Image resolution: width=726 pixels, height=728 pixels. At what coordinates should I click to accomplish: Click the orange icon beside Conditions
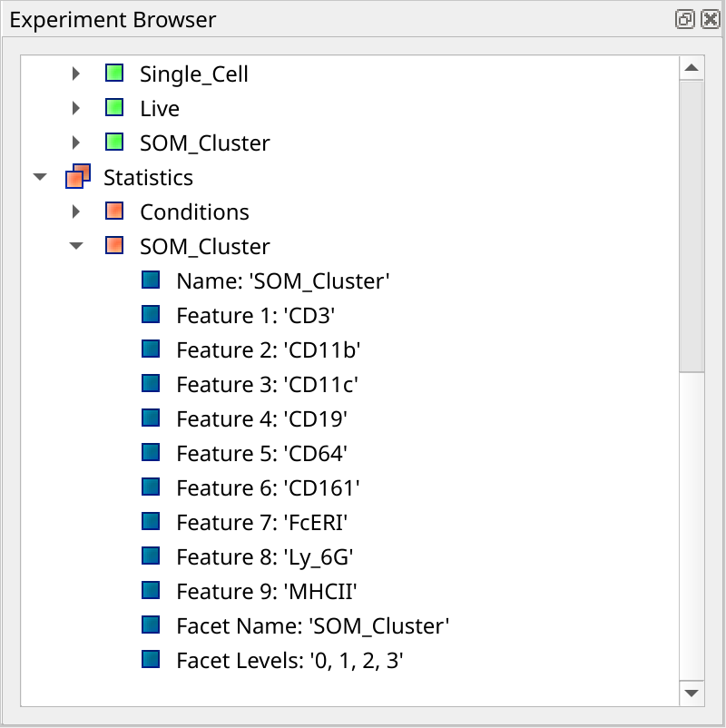point(114,212)
